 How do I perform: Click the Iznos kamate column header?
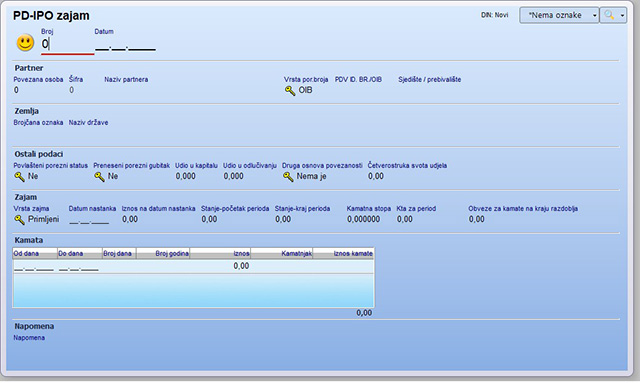(343, 254)
